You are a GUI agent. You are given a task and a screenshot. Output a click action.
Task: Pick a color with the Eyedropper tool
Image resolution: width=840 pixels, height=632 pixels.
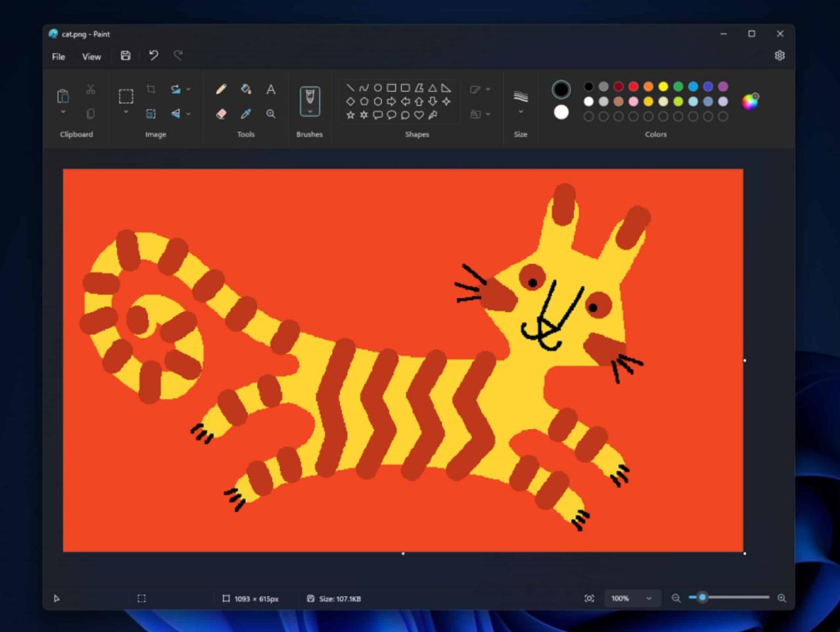[246, 114]
